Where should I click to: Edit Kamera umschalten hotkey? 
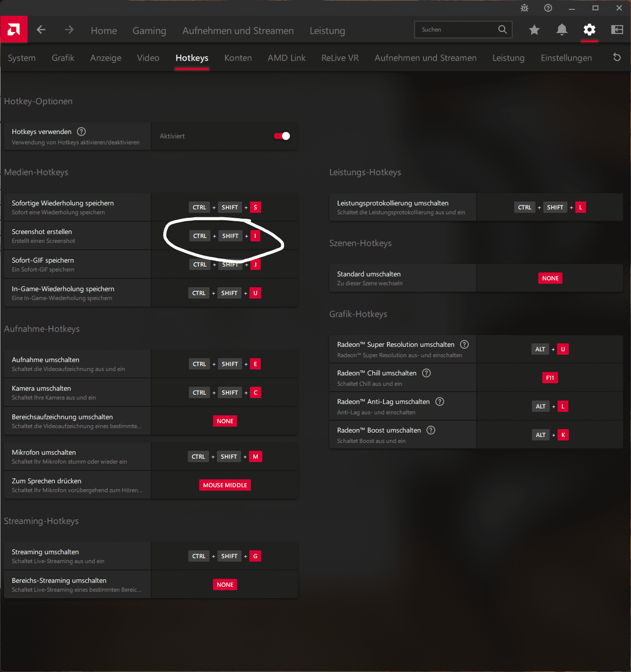(x=225, y=393)
